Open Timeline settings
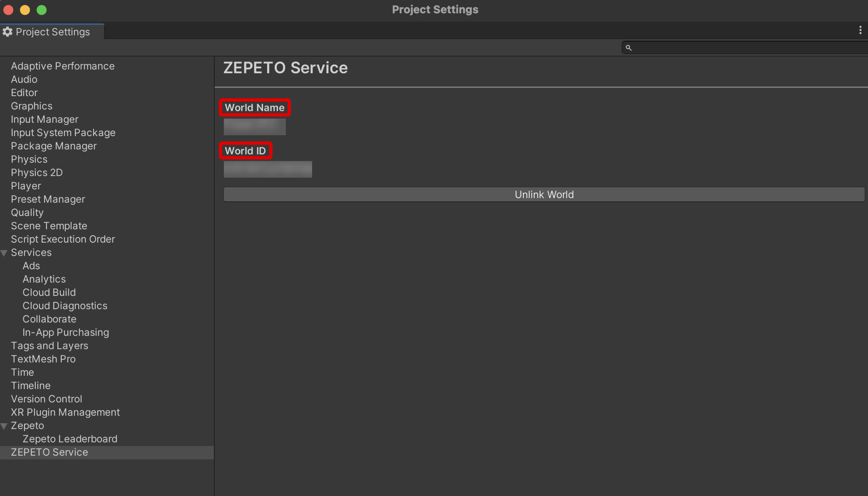Image resolution: width=868 pixels, height=496 pixels. tap(31, 385)
